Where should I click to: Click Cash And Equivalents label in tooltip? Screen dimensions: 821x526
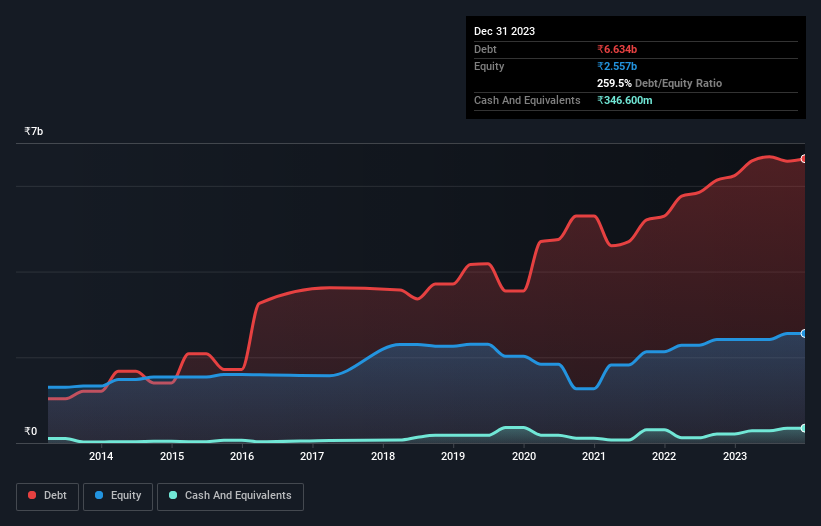pyautogui.click(x=527, y=100)
